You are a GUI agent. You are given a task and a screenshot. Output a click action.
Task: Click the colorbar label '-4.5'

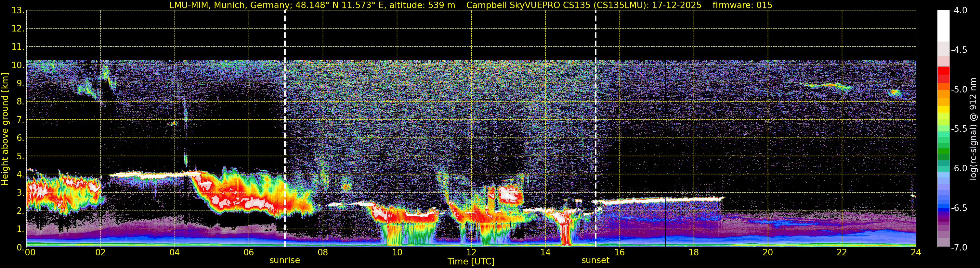coord(960,50)
